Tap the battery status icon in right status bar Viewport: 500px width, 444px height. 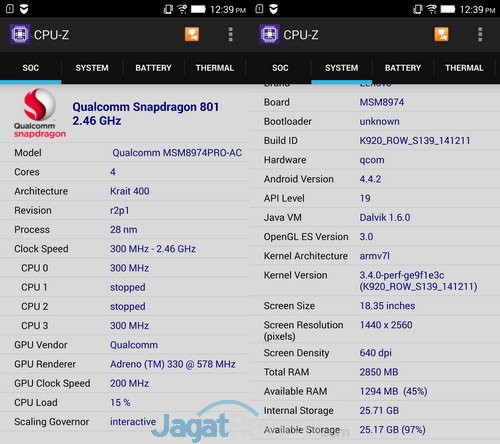point(448,9)
